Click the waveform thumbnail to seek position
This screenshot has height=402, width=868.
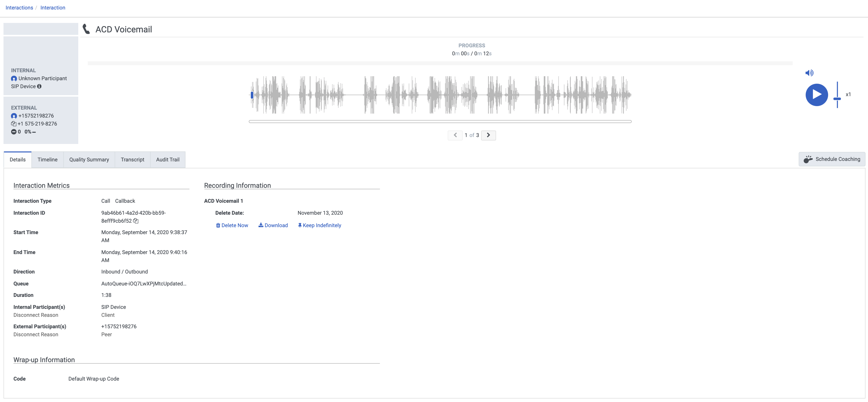point(441,121)
